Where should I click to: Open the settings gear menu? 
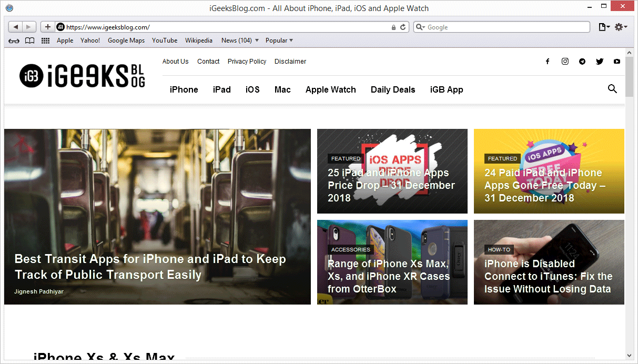click(x=621, y=27)
